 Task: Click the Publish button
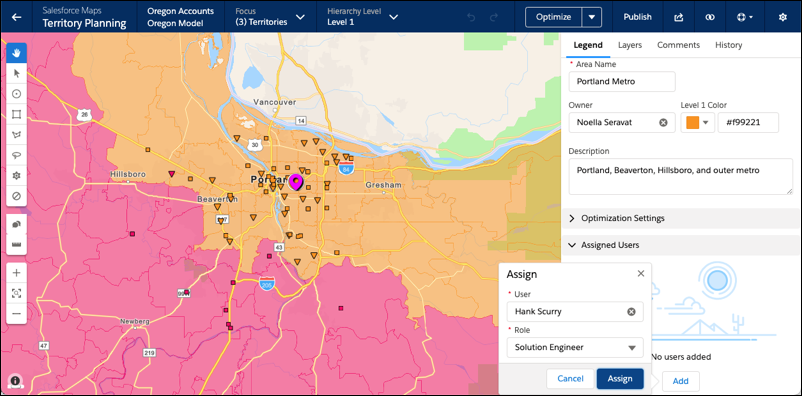point(637,17)
